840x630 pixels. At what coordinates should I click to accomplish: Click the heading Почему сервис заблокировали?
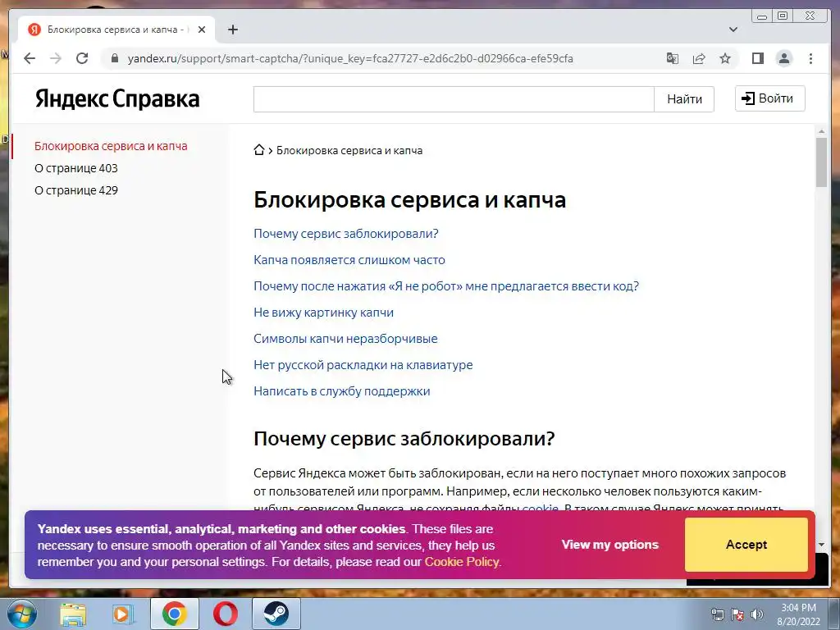click(x=404, y=439)
